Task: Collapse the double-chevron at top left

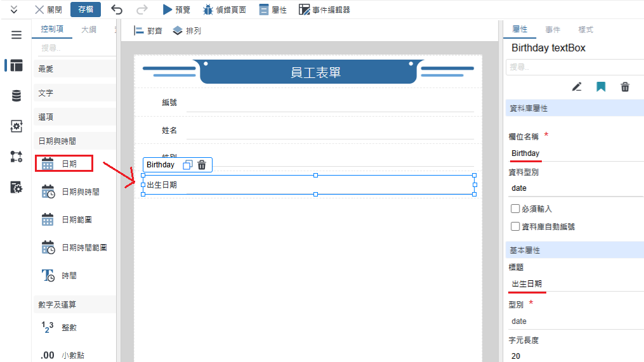Action: click(x=14, y=10)
